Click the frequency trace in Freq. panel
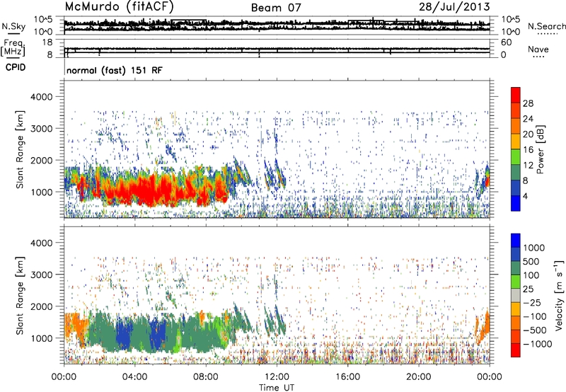 pyautogui.click(x=277, y=49)
